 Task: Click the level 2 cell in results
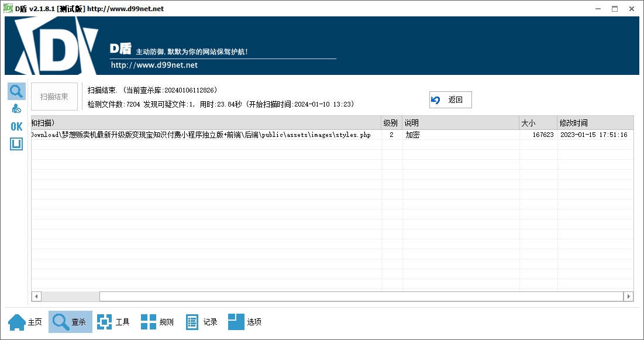pyautogui.click(x=391, y=135)
